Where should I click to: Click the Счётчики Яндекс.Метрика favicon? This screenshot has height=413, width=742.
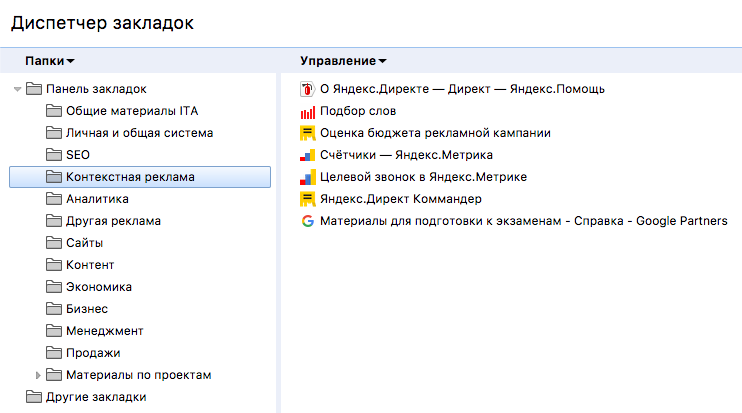(308, 155)
